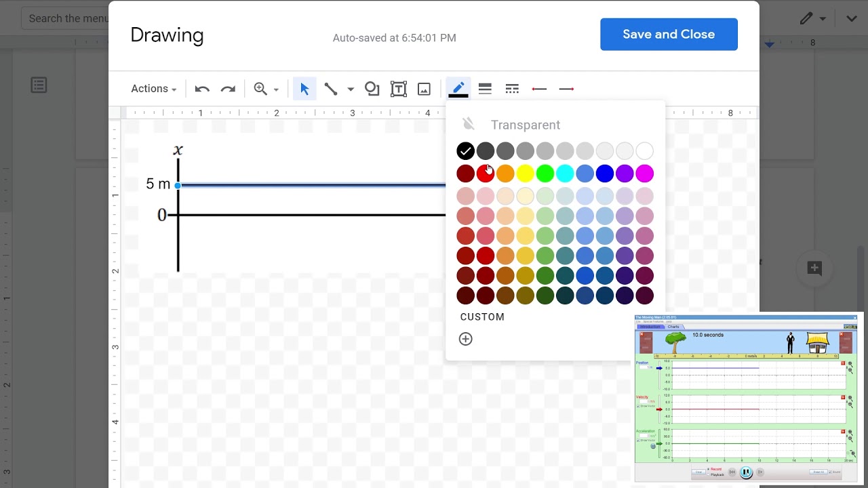Switch to the Charts tab

[673, 327]
